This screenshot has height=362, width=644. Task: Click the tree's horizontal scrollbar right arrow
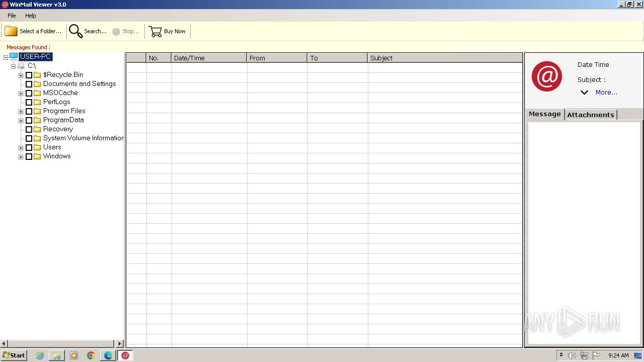[x=120, y=344]
